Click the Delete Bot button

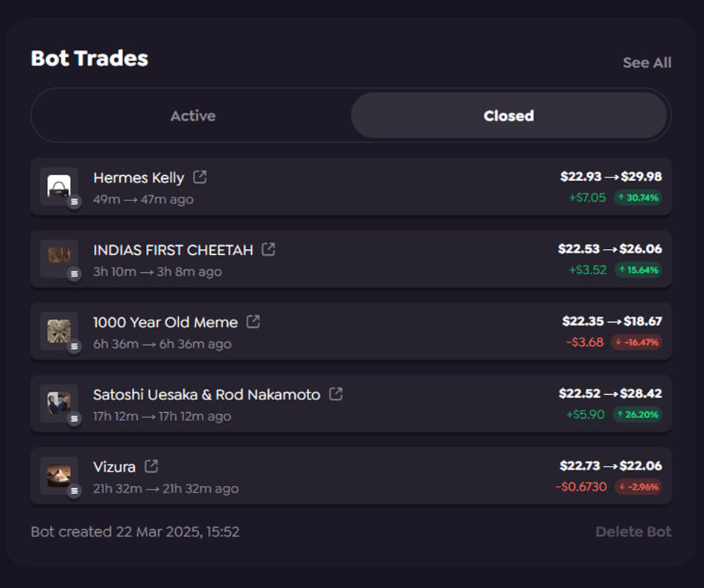[633, 532]
